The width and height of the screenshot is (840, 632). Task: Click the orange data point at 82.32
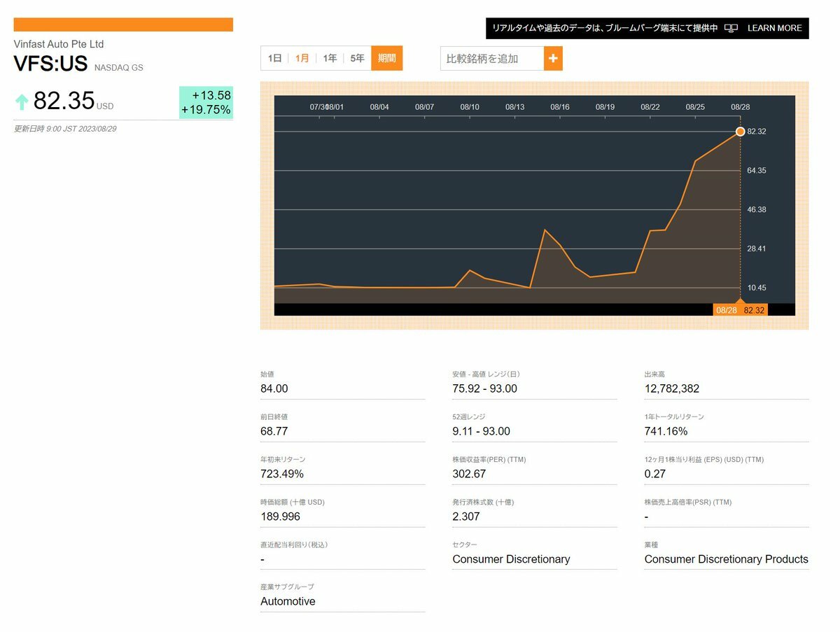point(741,132)
